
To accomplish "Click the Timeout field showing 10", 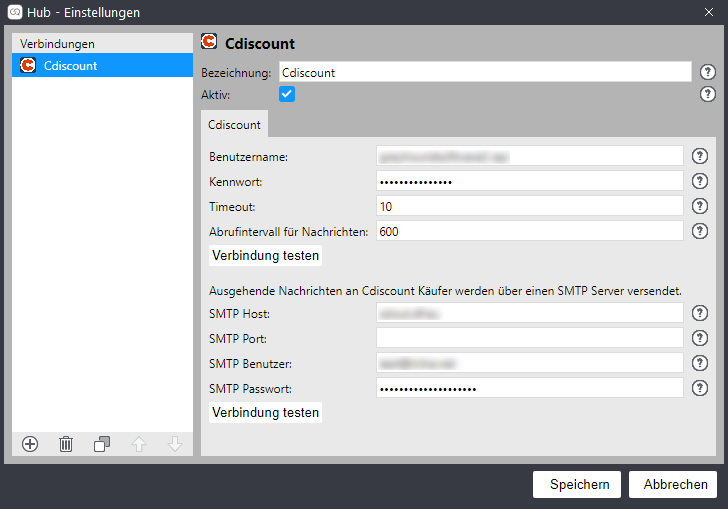I will point(530,206).
